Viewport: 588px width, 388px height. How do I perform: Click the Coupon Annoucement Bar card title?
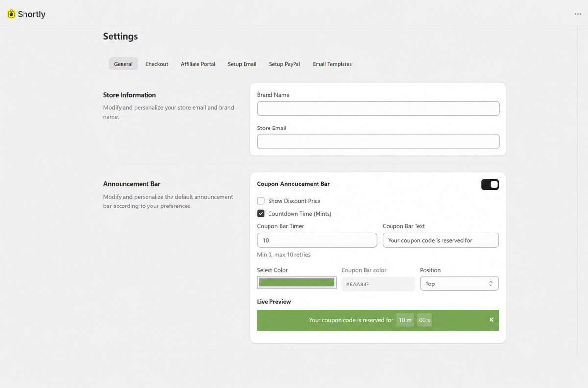[294, 184]
